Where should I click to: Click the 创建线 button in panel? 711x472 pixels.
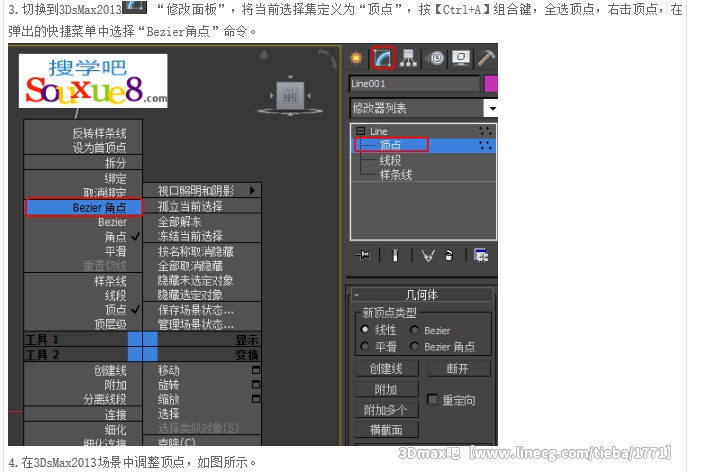[x=386, y=369]
